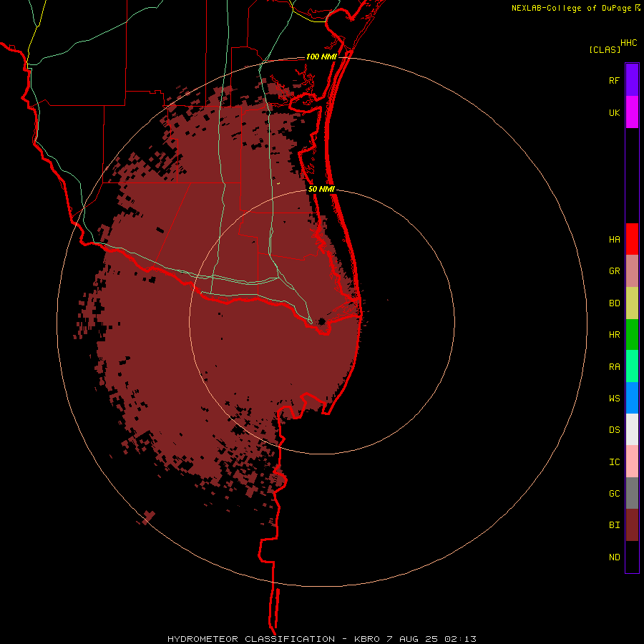Click the HA legend label
Screen dimensions: 644x644
pyautogui.click(x=614, y=240)
